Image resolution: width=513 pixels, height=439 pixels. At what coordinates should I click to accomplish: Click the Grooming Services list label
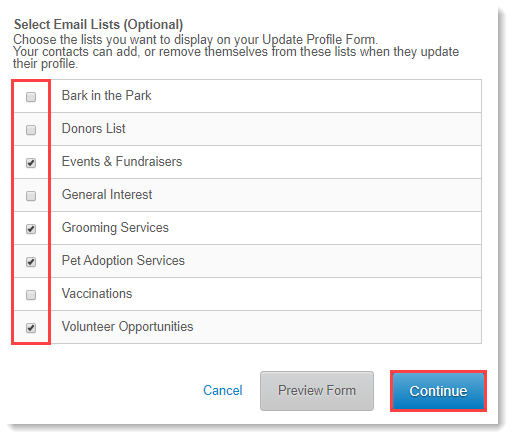tap(115, 228)
